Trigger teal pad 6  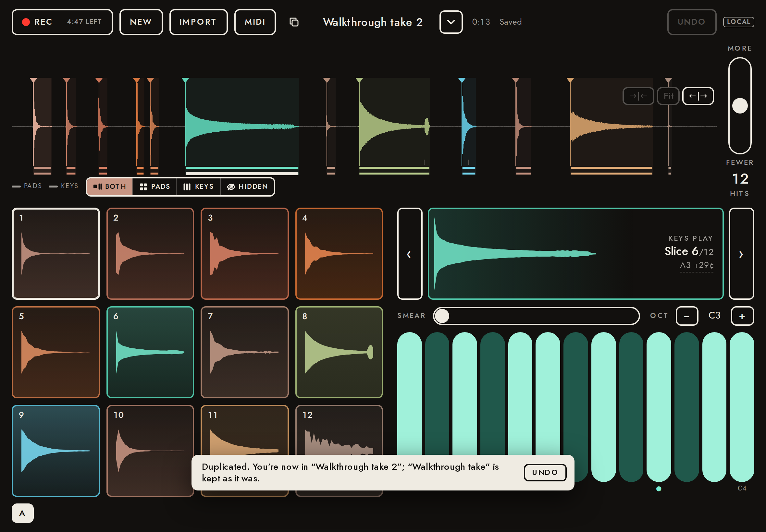[x=150, y=352]
